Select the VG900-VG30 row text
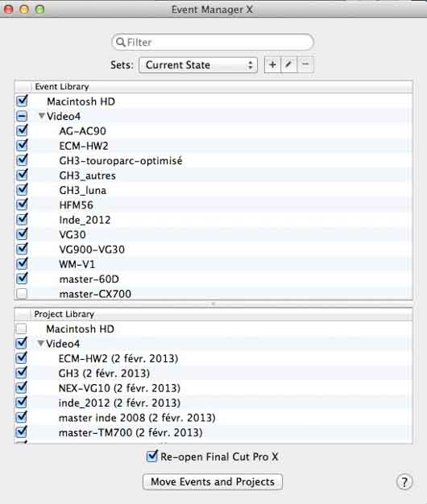Image resolution: width=427 pixels, height=504 pixels. pos(92,250)
